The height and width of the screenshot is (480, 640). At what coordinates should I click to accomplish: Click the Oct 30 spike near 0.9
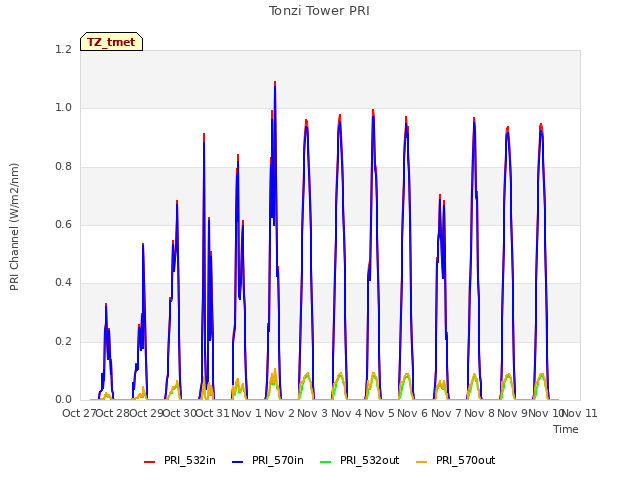tap(204, 135)
